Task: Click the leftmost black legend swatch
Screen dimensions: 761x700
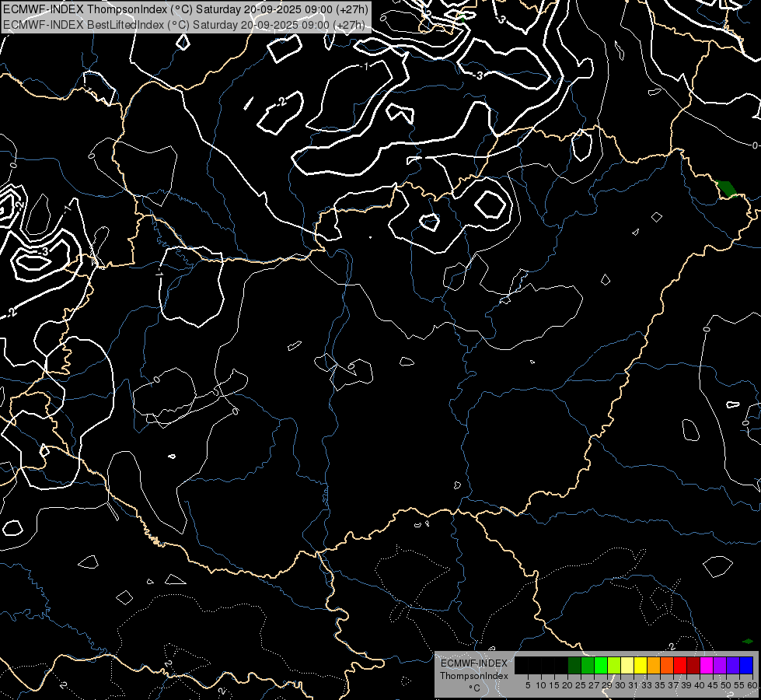Action: tap(522, 665)
